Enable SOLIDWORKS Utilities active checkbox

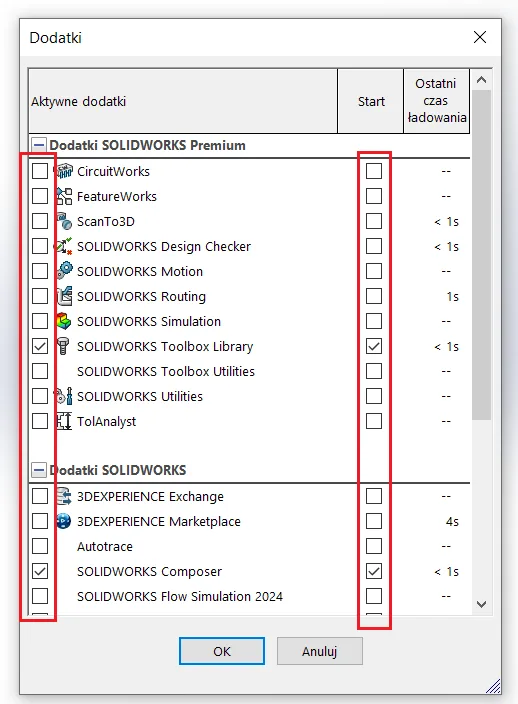pyautogui.click(x=40, y=396)
